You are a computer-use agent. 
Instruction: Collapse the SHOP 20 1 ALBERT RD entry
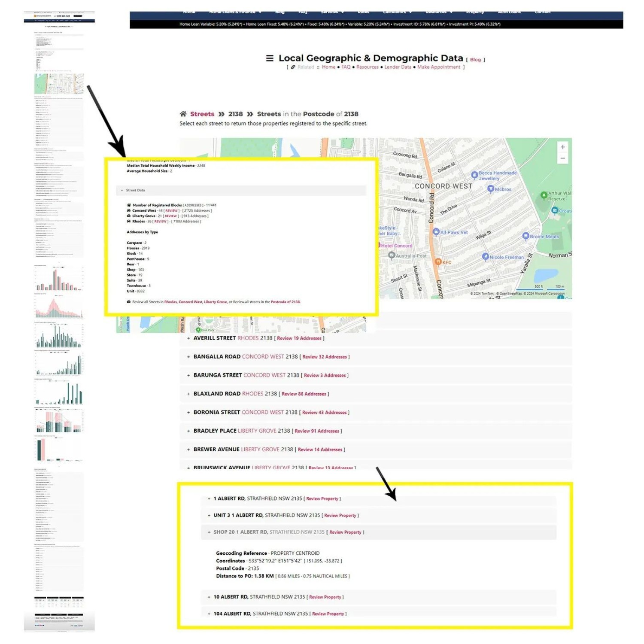tap(209, 532)
